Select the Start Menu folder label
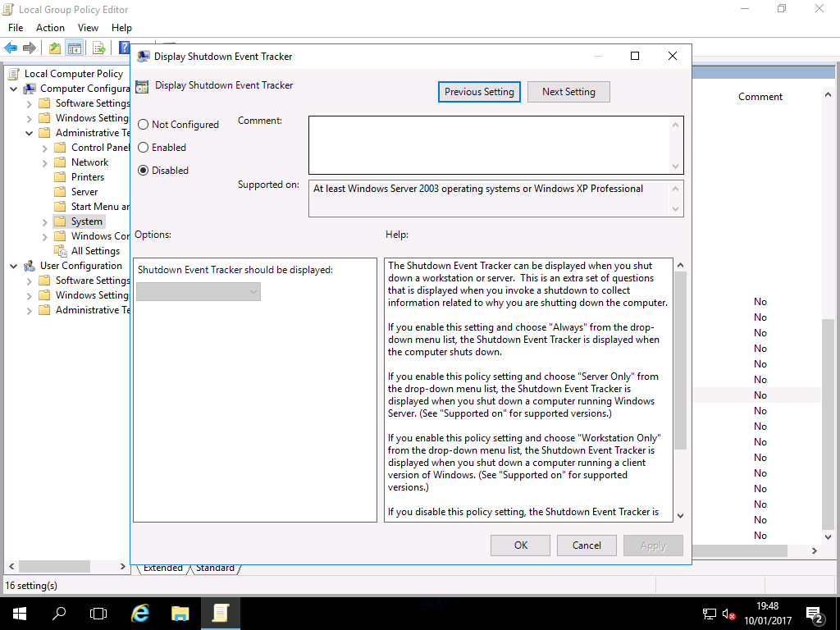Screen dimensions: 840x630 tap(100, 207)
